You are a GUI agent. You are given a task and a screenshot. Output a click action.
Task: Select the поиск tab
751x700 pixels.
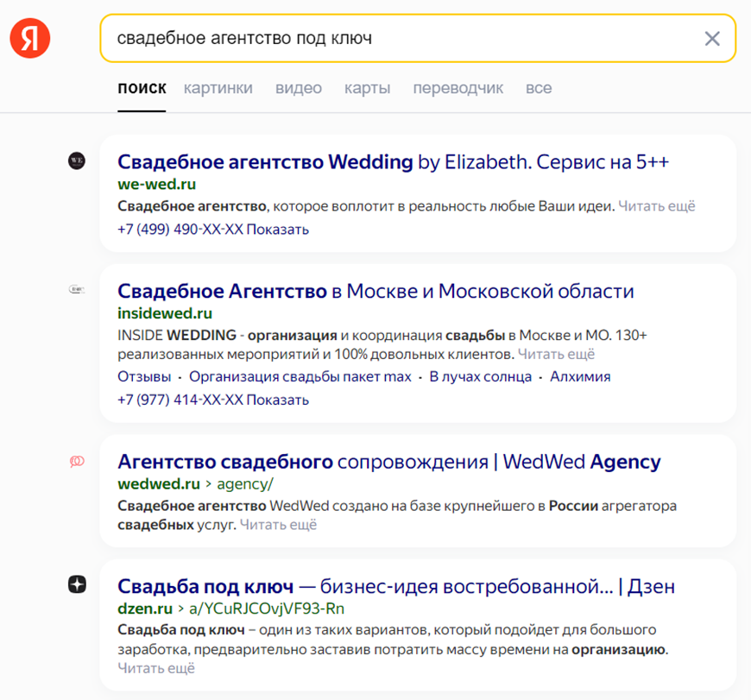[x=142, y=88]
